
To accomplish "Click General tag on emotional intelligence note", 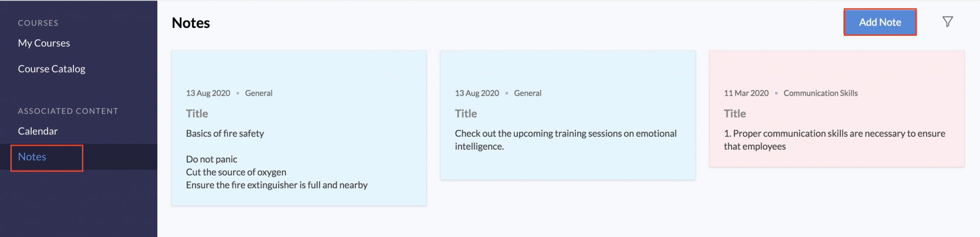I will tap(528, 93).
